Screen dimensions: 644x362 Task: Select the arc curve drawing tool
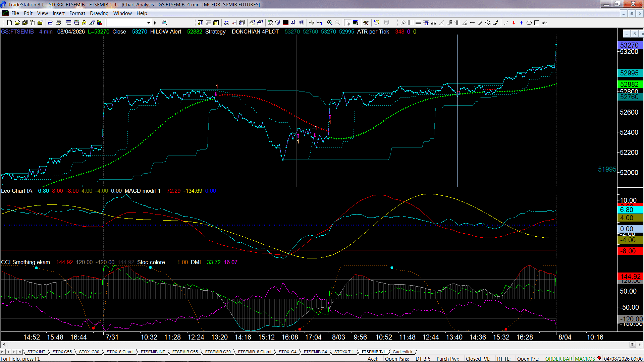pyautogui.click(x=506, y=23)
